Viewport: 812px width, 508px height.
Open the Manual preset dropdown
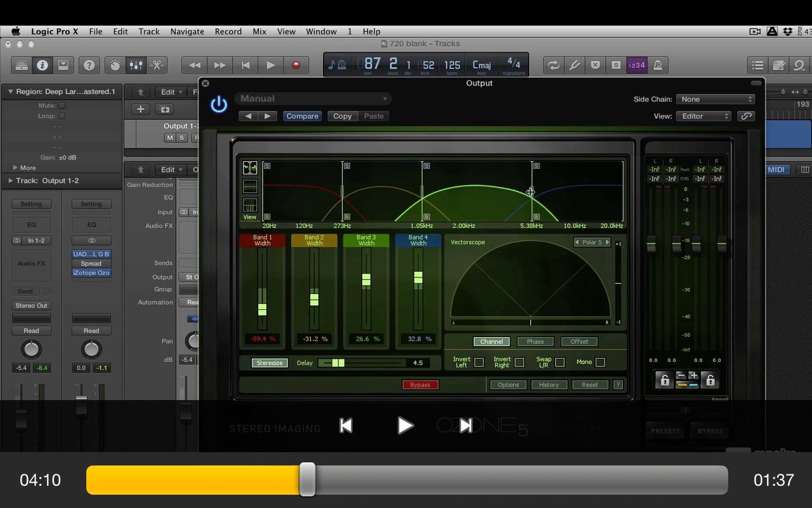pos(313,99)
